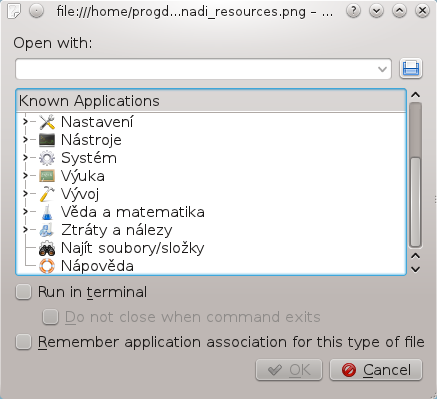Click the Věda a matematika flask icon
437x399 pixels.
[x=47, y=212]
